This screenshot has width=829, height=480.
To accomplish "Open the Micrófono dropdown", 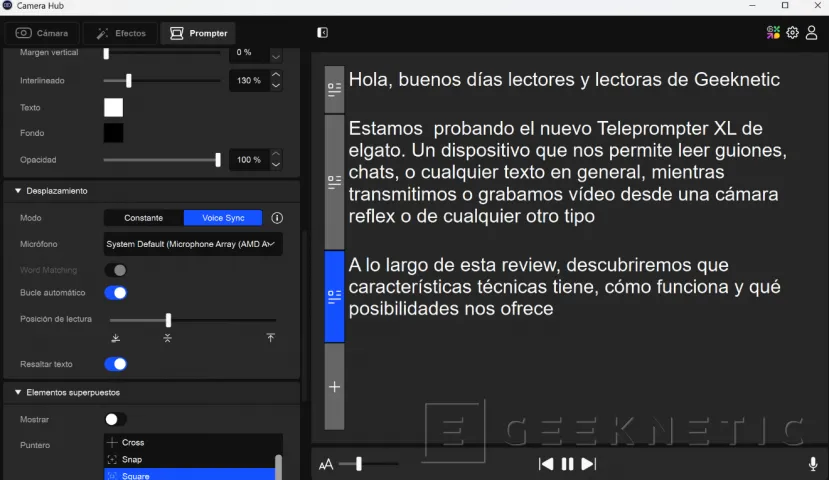I will pos(193,244).
